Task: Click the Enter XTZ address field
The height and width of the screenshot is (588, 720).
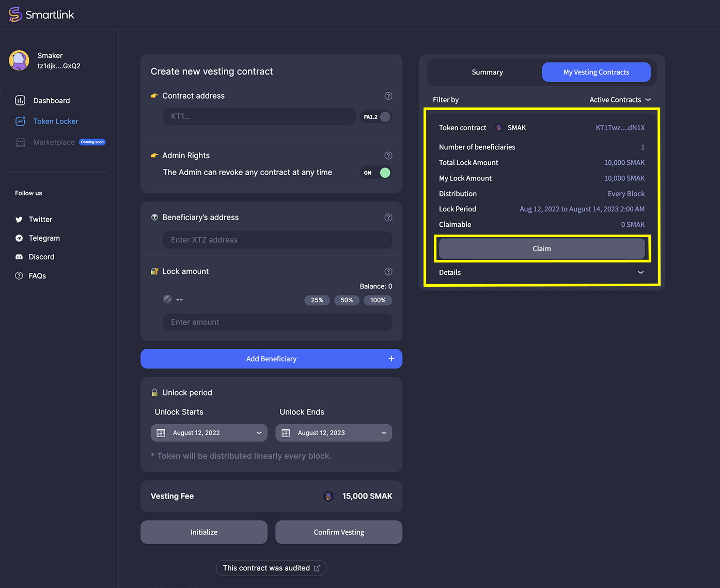Action: tap(277, 240)
